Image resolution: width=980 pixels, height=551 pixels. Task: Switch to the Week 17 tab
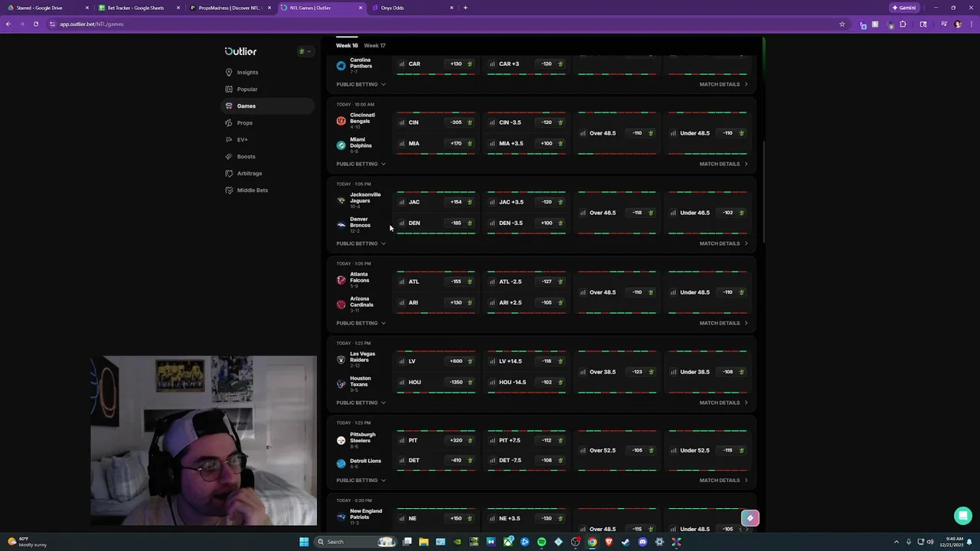click(x=374, y=45)
